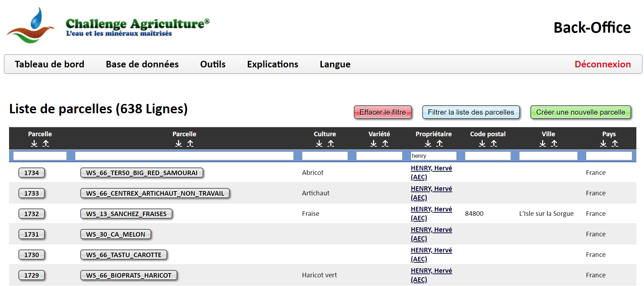Open HENRY, Hervé link in row 1733
644x286 pixels.
pyautogui.click(x=431, y=193)
